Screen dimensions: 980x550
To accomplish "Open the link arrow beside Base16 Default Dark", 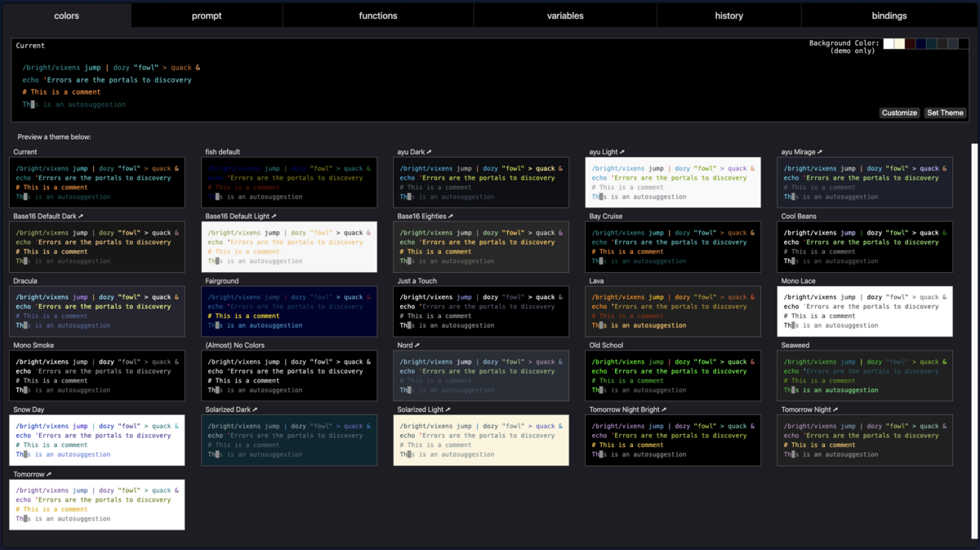I will point(81,217).
